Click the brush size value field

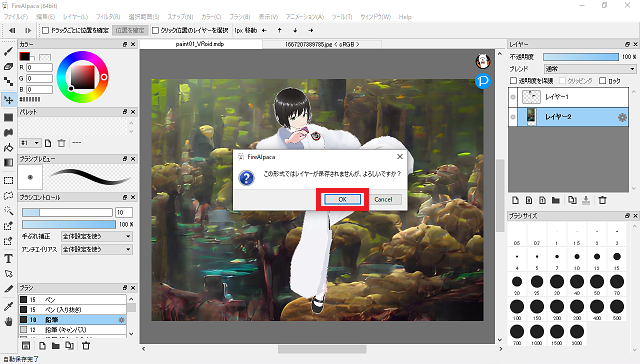coord(124,212)
